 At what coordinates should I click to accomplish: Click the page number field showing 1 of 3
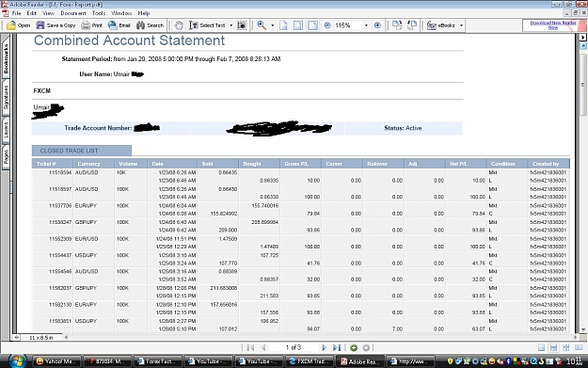(294, 347)
